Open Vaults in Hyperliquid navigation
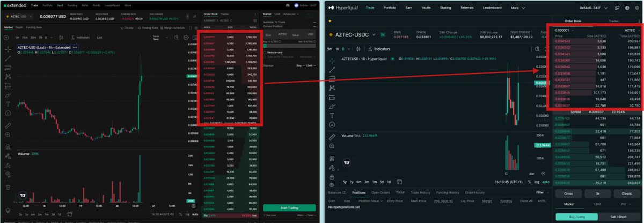 (426, 8)
